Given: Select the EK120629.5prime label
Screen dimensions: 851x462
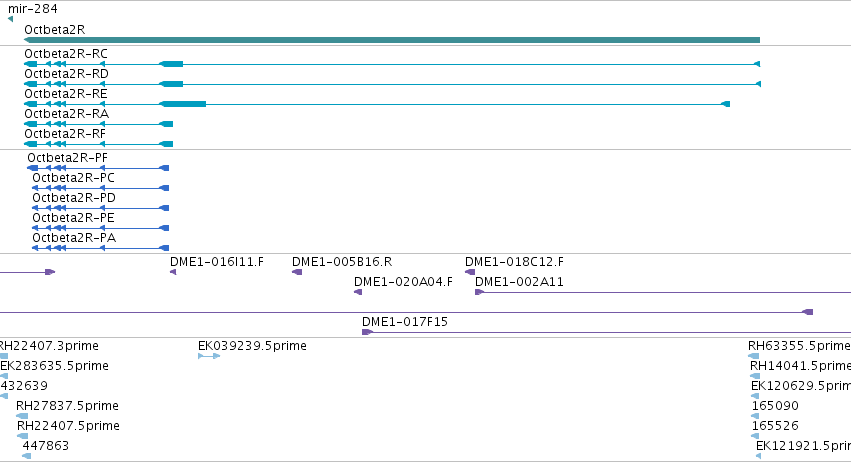Looking at the screenshot, I should (801, 386).
